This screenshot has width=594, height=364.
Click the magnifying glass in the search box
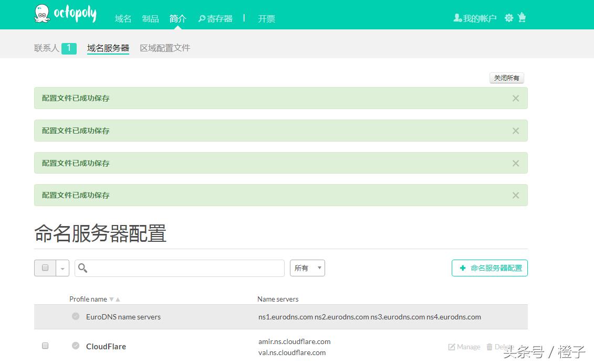click(82, 268)
